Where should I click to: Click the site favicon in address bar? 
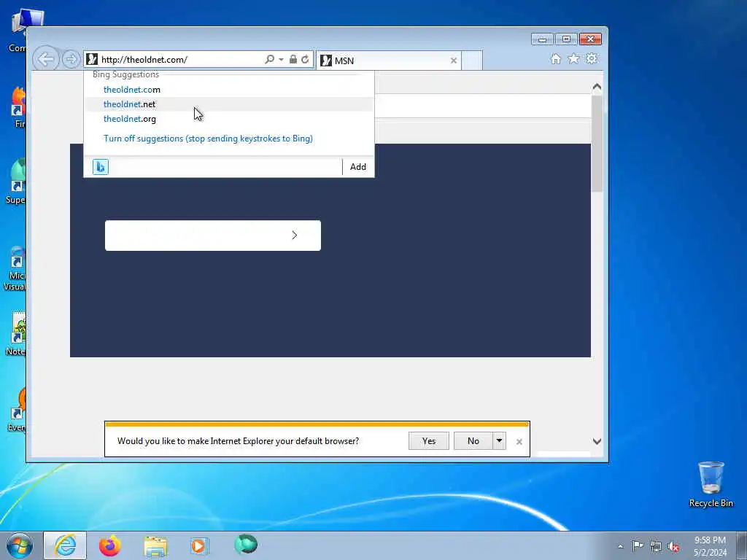93,60
